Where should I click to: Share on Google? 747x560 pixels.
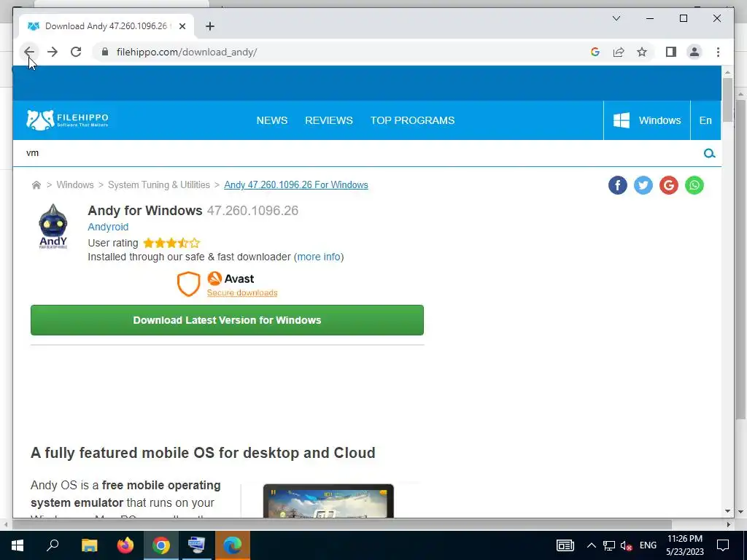click(x=668, y=185)
